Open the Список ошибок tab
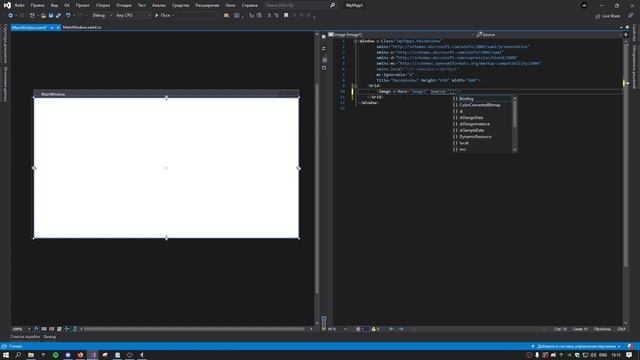Screen dimensions: 640x360 [x=25, y=337]
